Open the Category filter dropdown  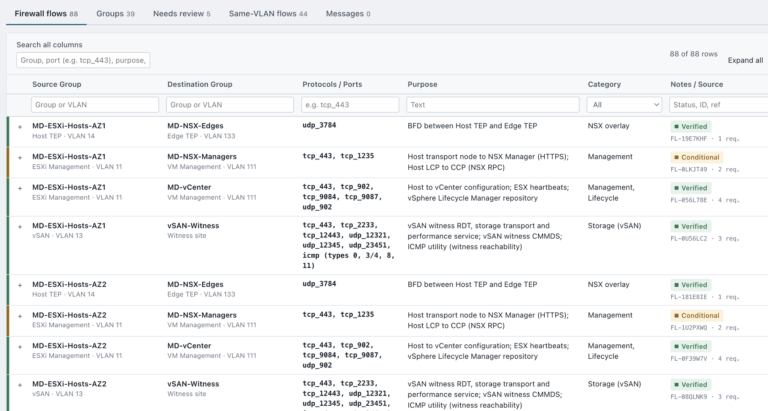click(x=624, y=104)
